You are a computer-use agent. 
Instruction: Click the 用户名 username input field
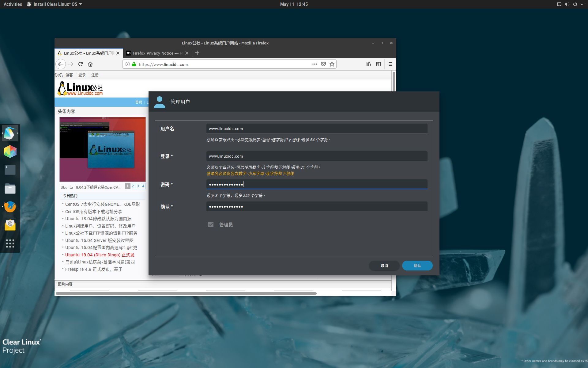[x=317, y=128]
